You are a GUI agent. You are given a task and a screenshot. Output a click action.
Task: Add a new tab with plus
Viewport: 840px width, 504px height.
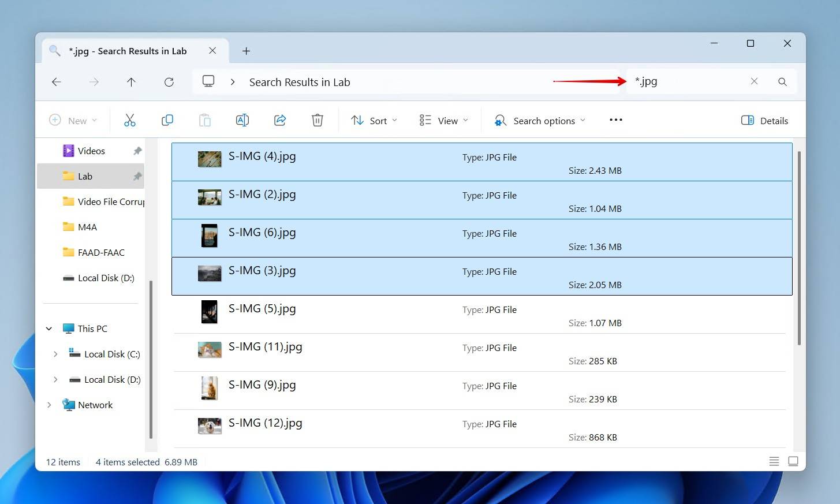tap(246, 51)
